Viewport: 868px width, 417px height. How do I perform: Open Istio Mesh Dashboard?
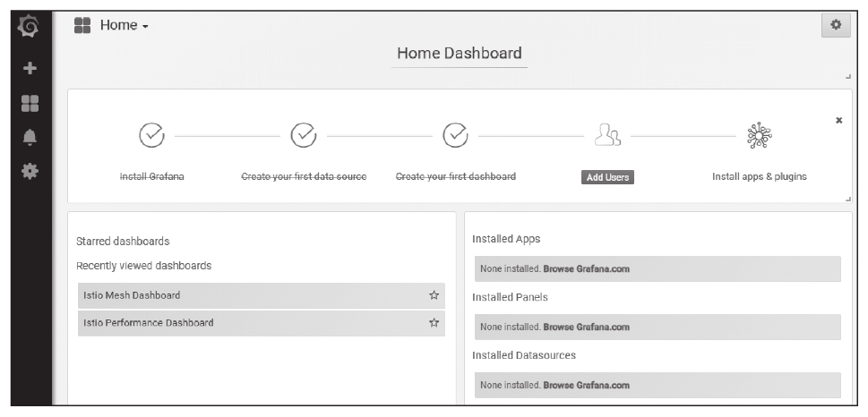tap(133, 295)
